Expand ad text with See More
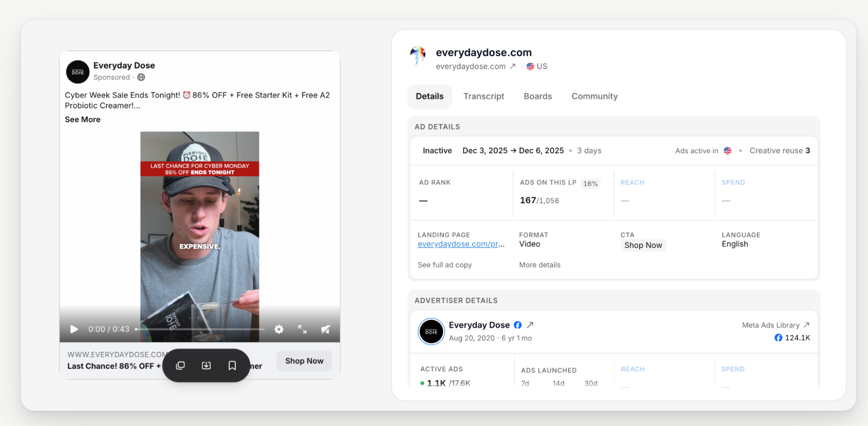 tap(83, 119)
